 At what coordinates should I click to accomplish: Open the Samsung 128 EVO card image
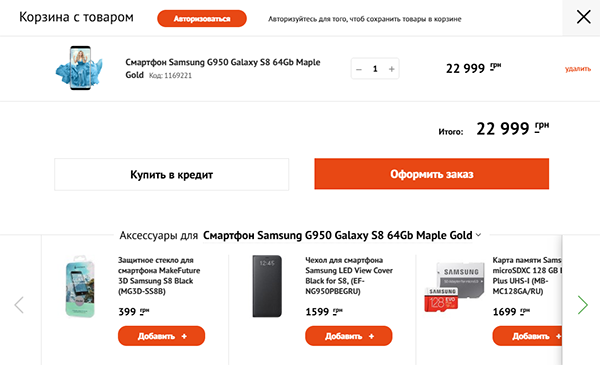(x=454, y=287)
